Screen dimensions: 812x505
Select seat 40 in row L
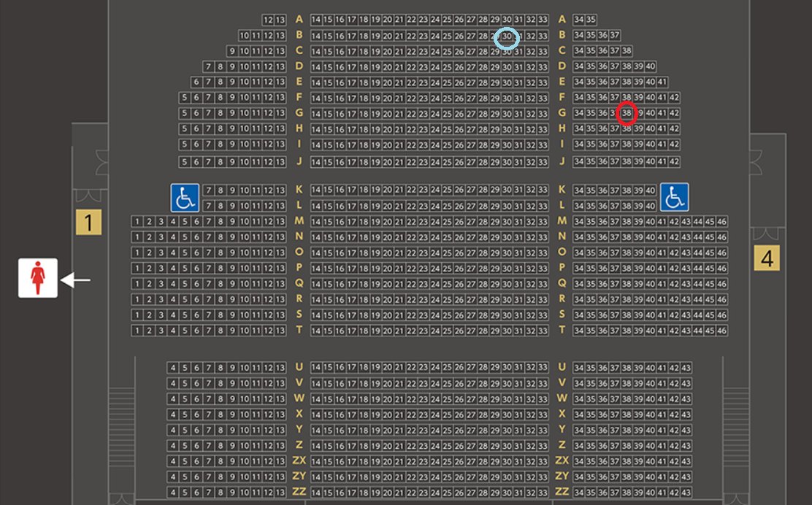click(x=651, y=205)
